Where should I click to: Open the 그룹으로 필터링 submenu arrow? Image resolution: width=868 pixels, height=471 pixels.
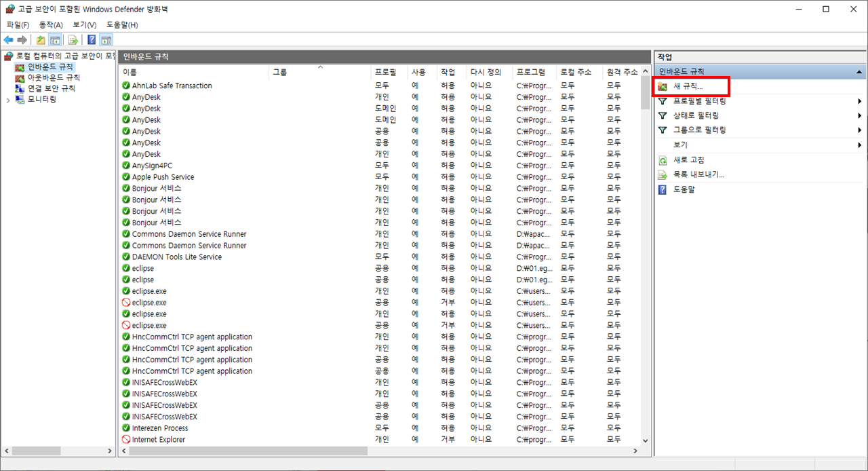(860, 130)
